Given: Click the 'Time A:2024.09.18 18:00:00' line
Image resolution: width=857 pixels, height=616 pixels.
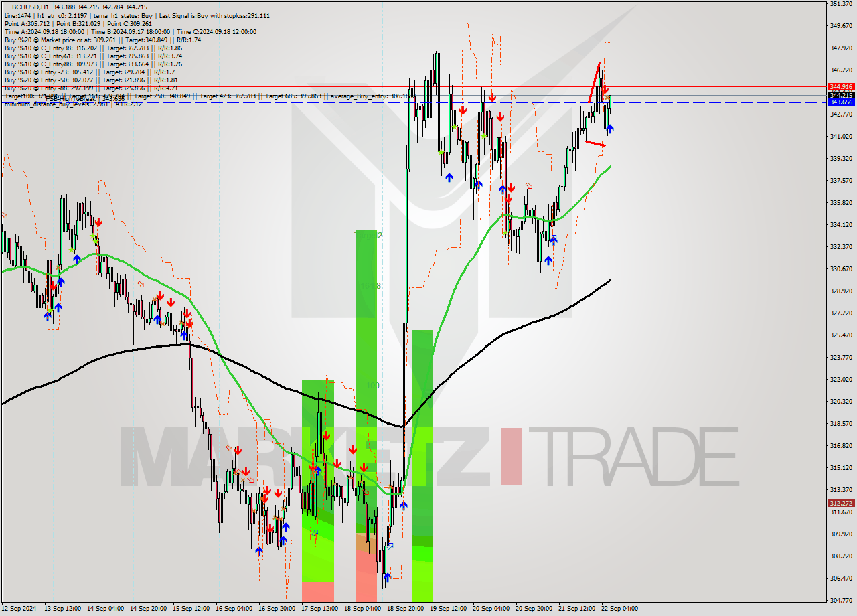Looking at the screenshot, I should pos(44,31).
